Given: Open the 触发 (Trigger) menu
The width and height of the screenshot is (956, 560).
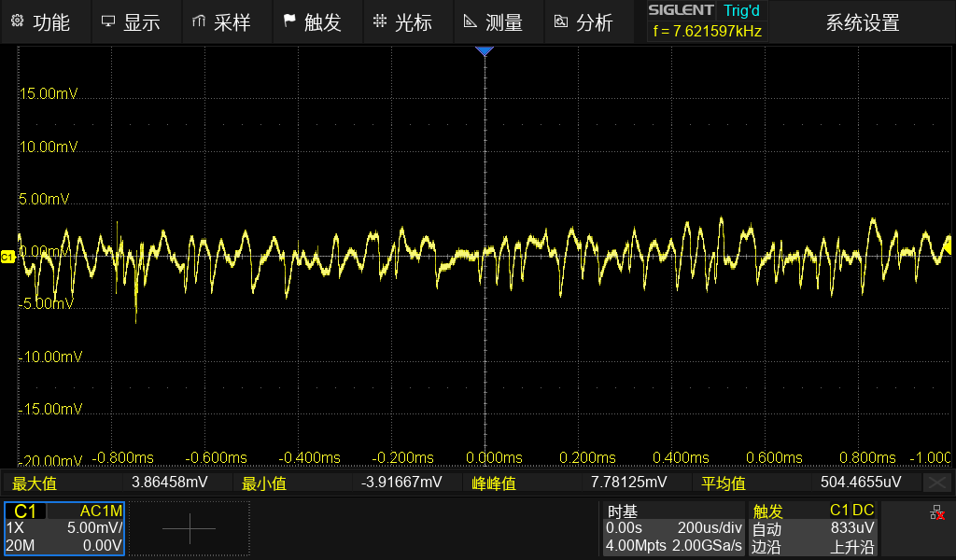Looking at the screenshot, I should tap(317, 22).
